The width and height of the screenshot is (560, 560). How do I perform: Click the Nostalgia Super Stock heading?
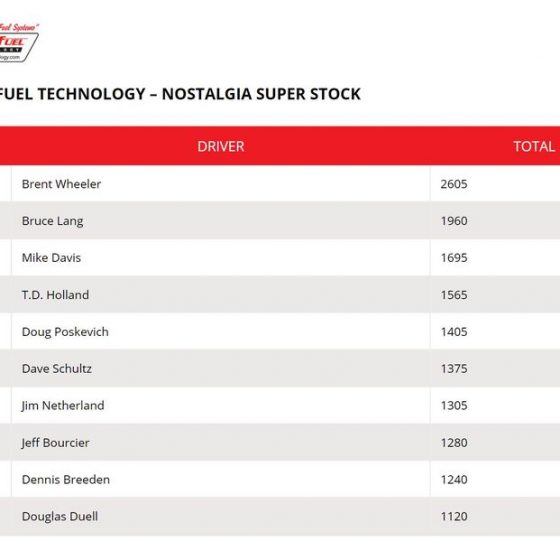(x=180, y=94)
